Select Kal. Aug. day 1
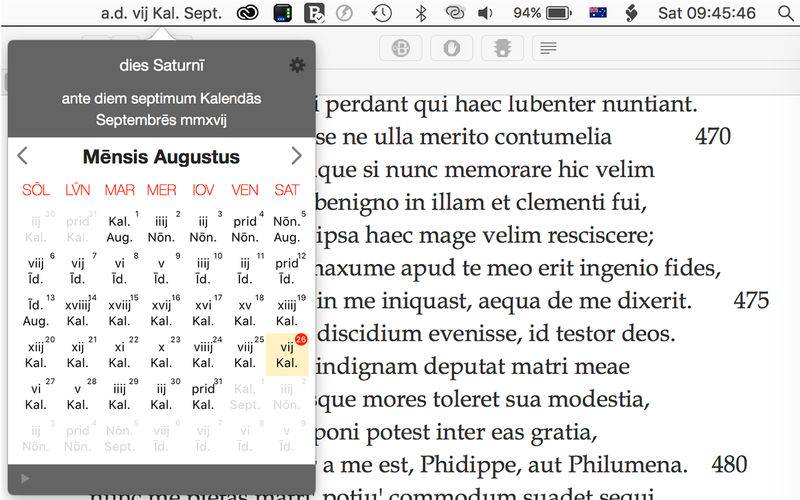Viewport: 800px width, 500px height. coord(119,229)
